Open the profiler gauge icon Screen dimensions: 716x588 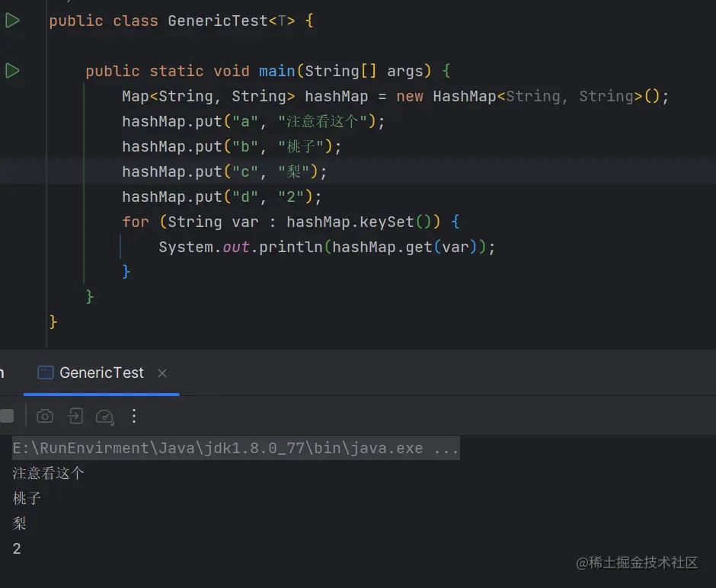pos(104,417)
